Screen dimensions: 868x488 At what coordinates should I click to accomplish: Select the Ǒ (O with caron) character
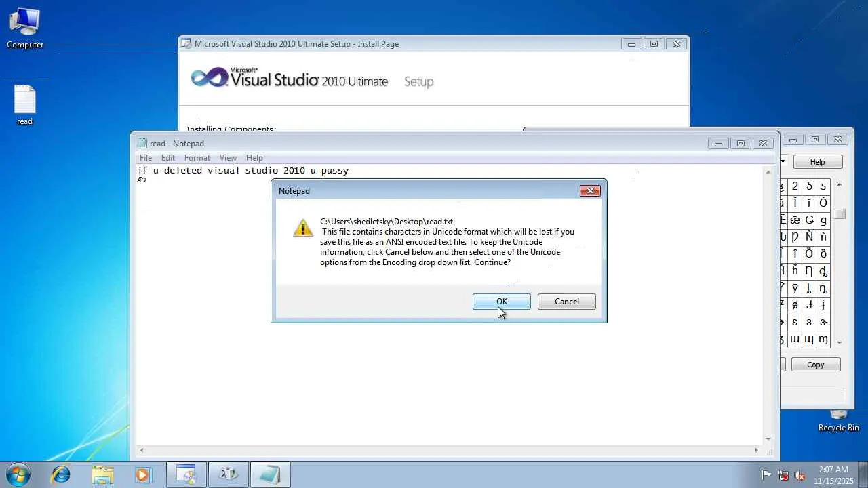824,203
